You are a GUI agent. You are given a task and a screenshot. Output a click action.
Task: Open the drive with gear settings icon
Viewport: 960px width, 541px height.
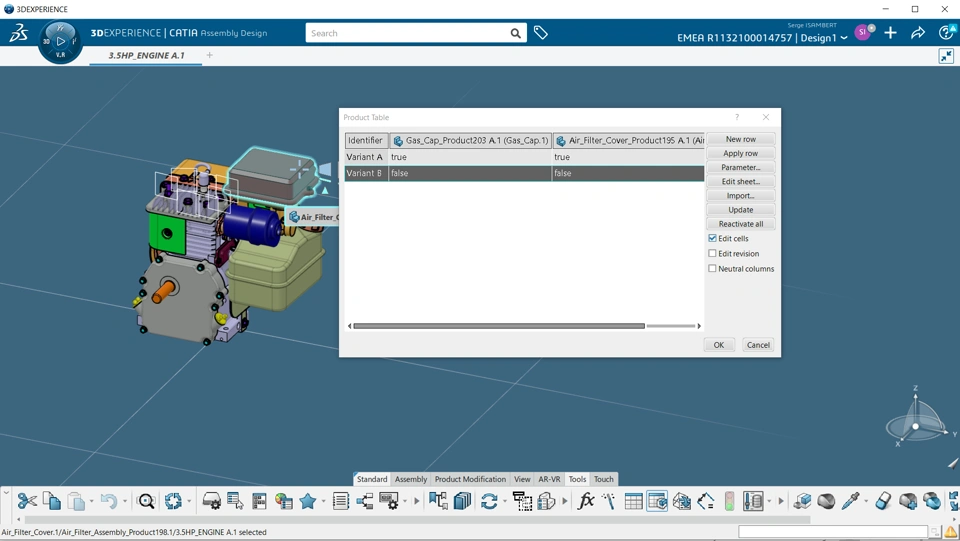(x=212, y=501)
